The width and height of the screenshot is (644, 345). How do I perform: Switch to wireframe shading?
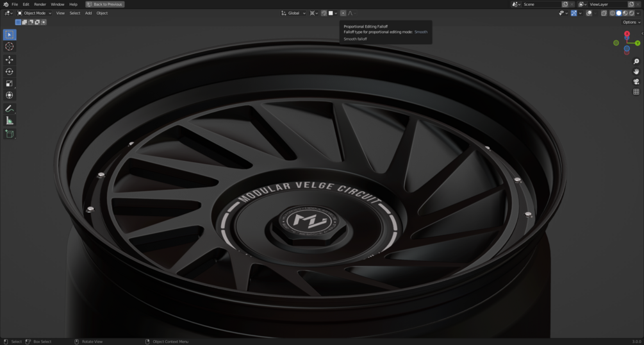click(613, 13)
